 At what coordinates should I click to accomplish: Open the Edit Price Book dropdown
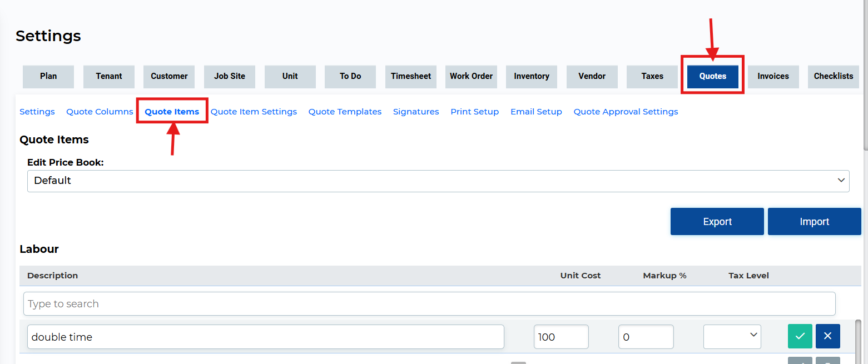click(438, 181)
